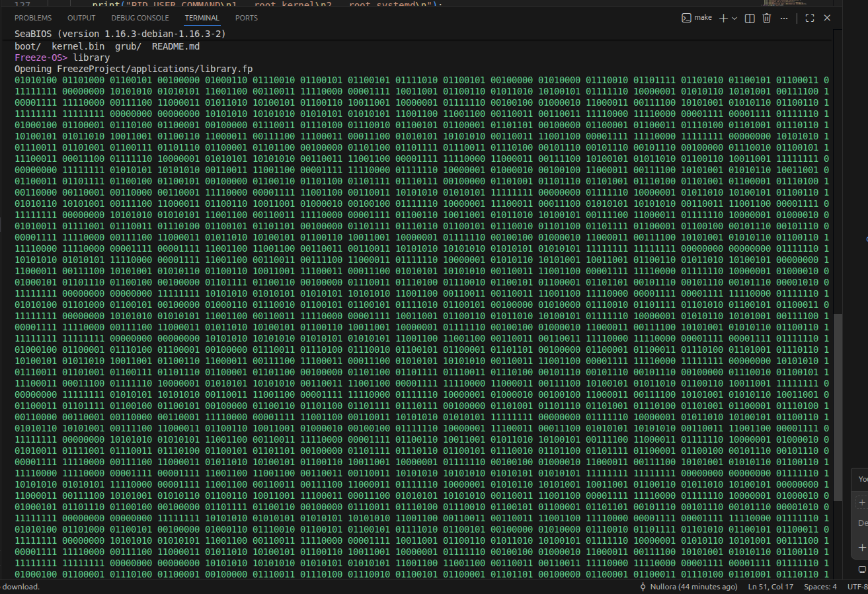Change indentation via Spaces: 4
868x594 pixels.
[x=820, y=587]
